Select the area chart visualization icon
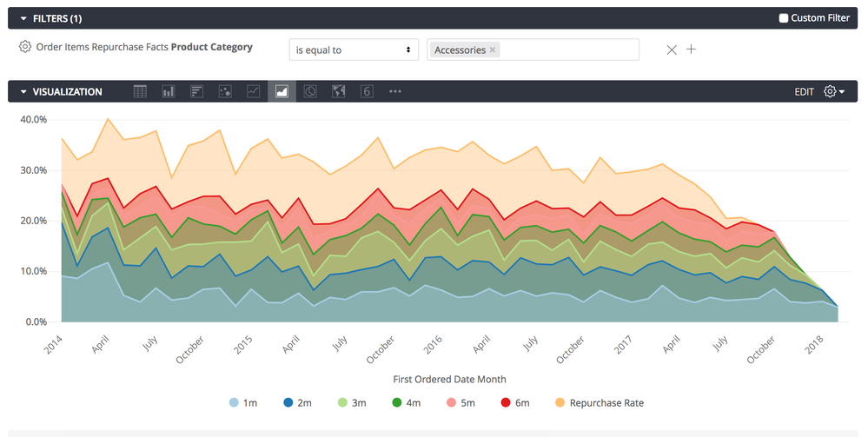 pos(282,91)
